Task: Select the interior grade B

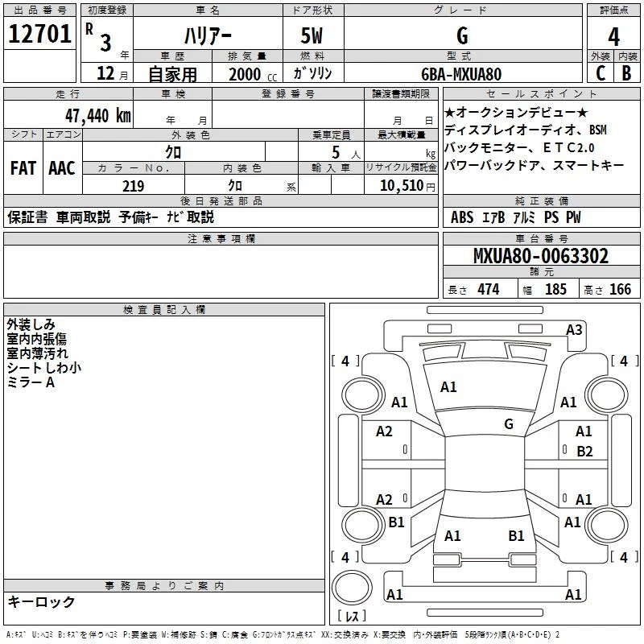Action: [x=626, y=73]
